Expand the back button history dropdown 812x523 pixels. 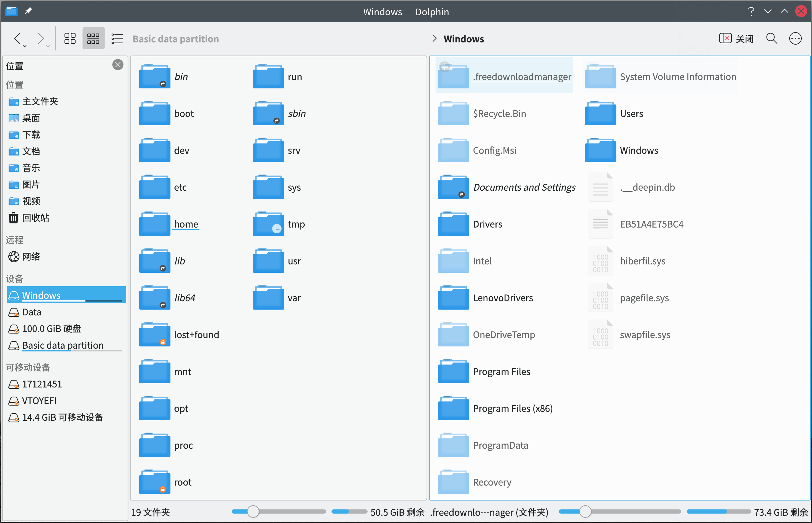(25, 46)
